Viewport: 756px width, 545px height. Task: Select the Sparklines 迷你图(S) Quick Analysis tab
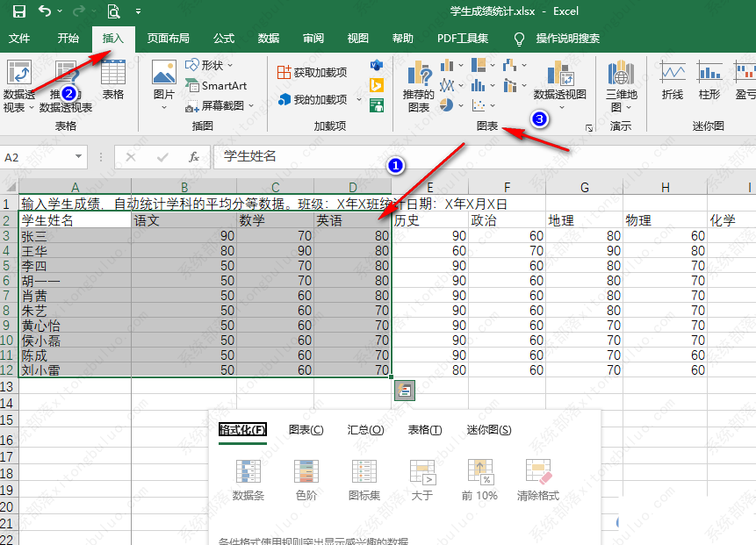[489, 430]
